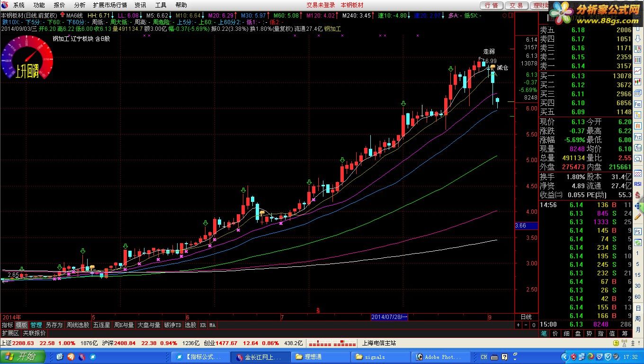
Task: Select the 周K与量 template tab
Action: coord(124,325)
